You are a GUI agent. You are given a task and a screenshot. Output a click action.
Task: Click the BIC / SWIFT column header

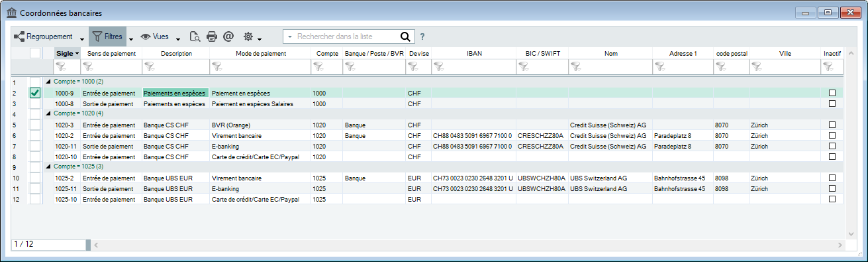coord(542,53)
